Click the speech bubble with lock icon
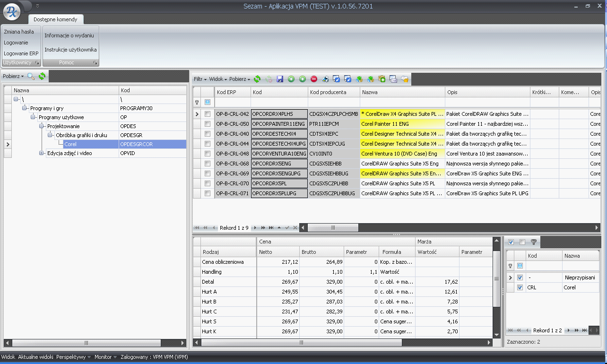This screenshot has height=364, width=607. [x=405, y=79]
